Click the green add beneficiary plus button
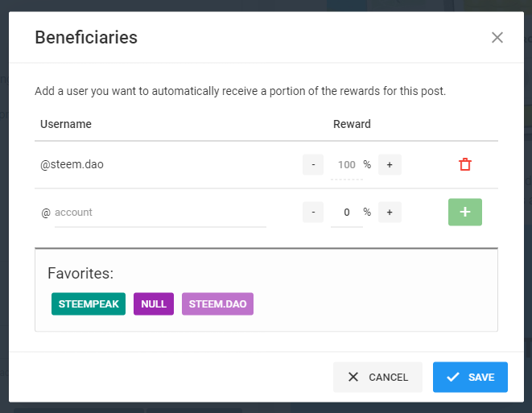 pos(465,212)
